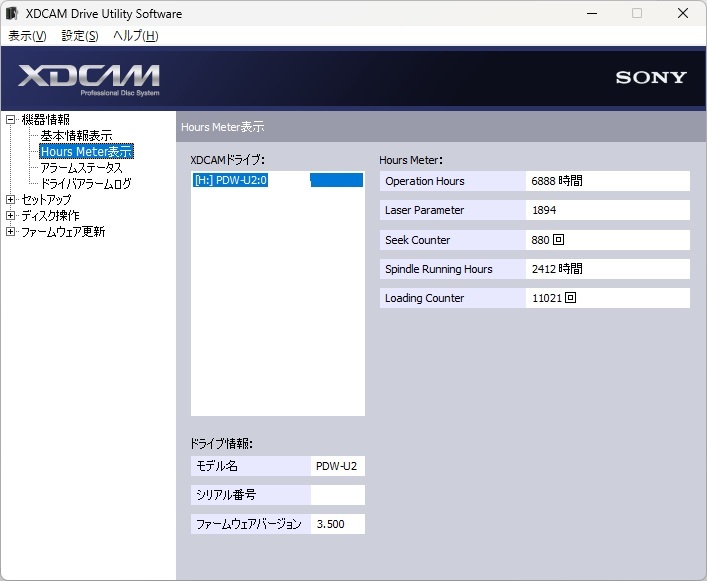
Task: Select アラームステータス in the tree
Action: [81, 167]
